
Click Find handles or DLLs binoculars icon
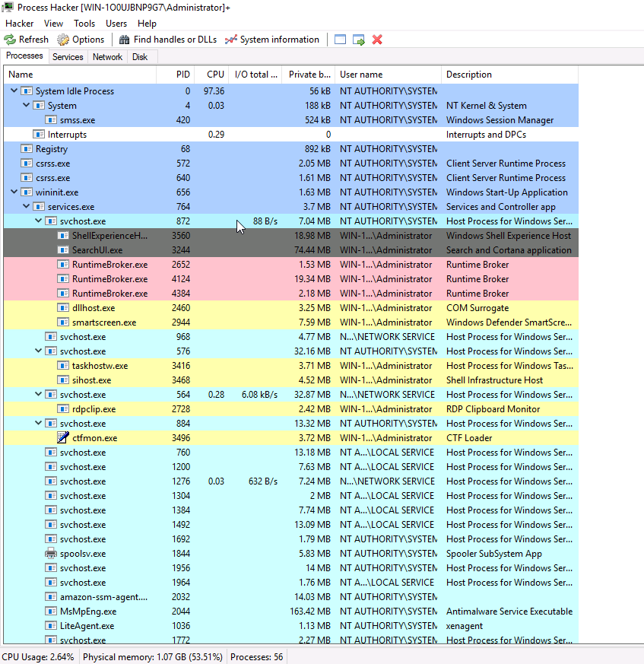tap(124, 40)
